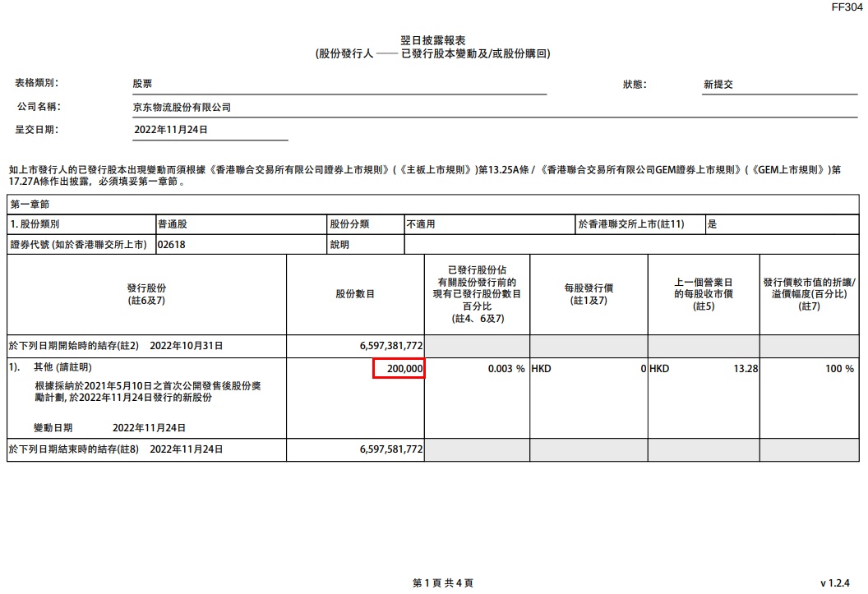Select the 股份分類 value 不適用

pos(488,223)
